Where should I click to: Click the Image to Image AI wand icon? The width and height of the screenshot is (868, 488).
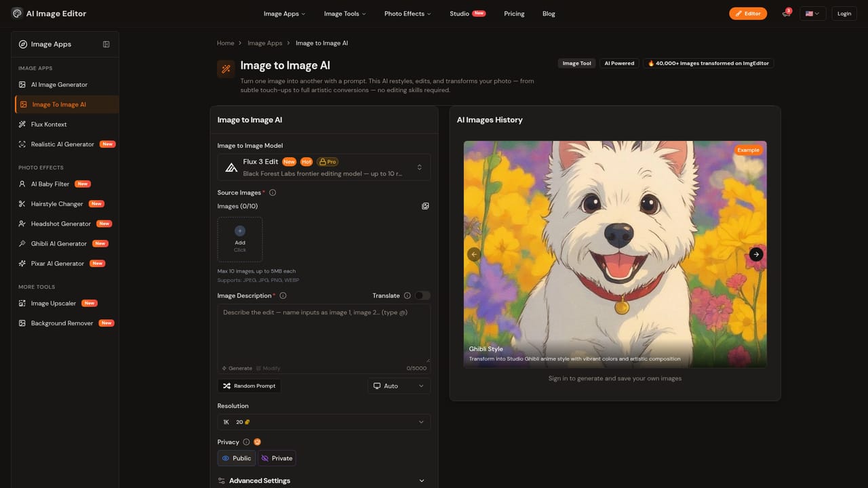pos(226,68)
